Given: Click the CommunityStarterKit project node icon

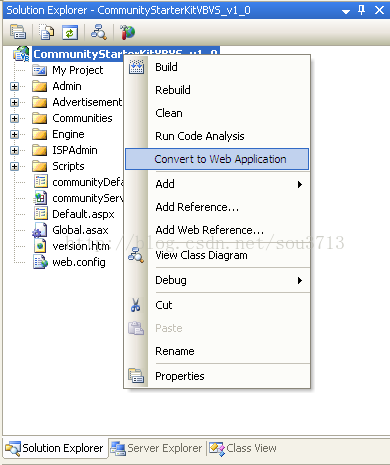Looking at the screenshot, I should (21, 54).
